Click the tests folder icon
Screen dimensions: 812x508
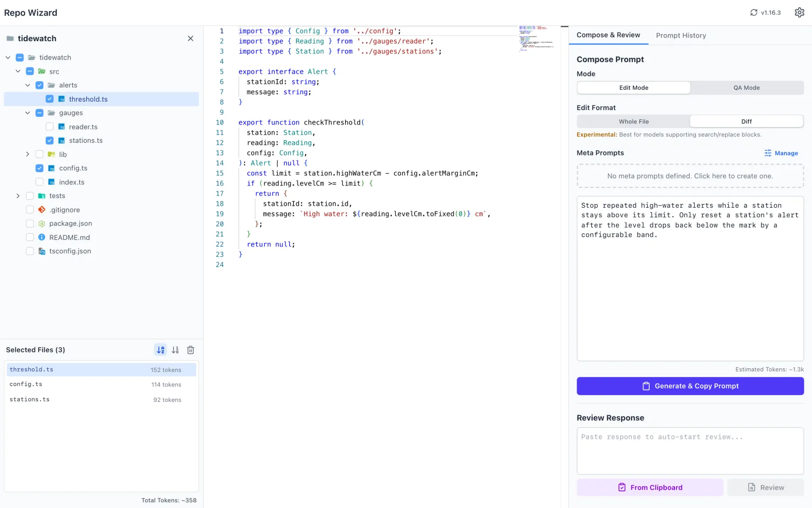[42, 196]
